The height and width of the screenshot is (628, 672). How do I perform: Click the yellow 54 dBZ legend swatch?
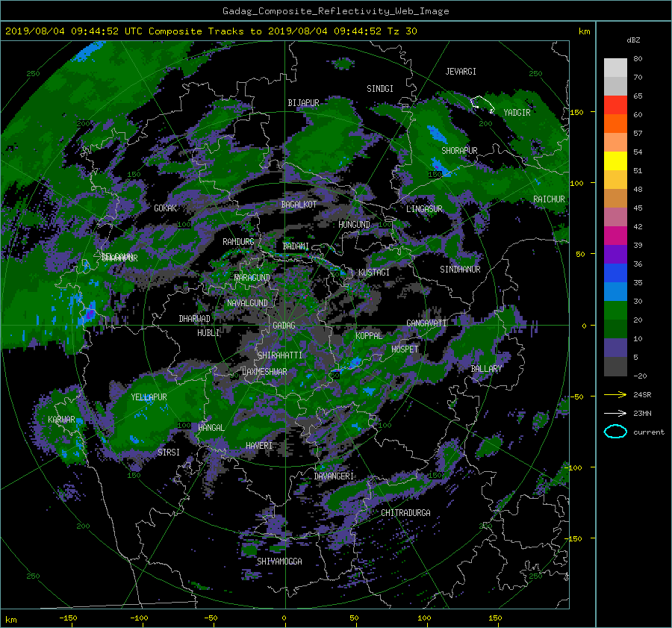pyautogui.click(x=615, y=161)
